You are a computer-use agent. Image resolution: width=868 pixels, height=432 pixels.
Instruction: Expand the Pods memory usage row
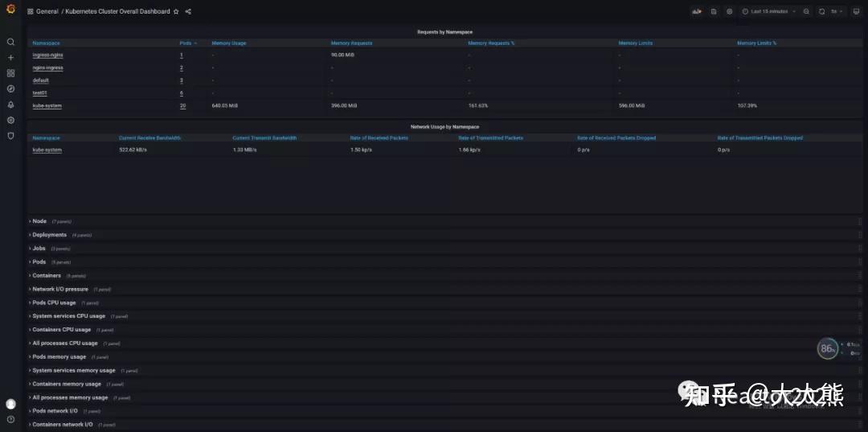[59, 356]
